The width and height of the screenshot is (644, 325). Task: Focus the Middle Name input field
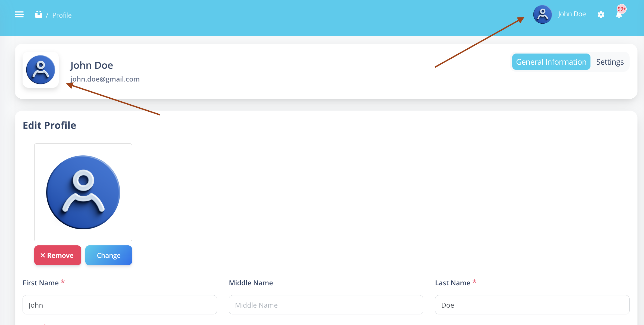(x=326, y=305)
